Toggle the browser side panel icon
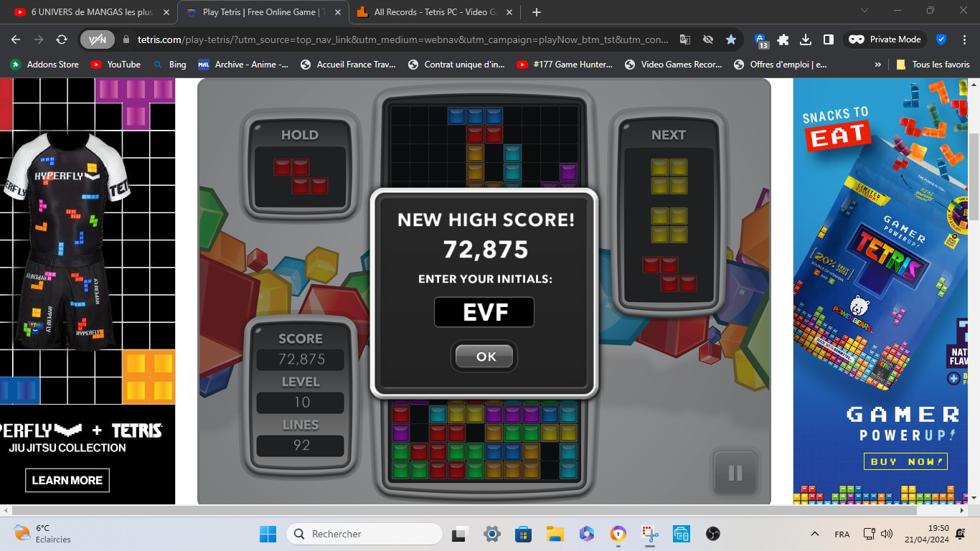 pyautogui.click(x=828, y=39)
